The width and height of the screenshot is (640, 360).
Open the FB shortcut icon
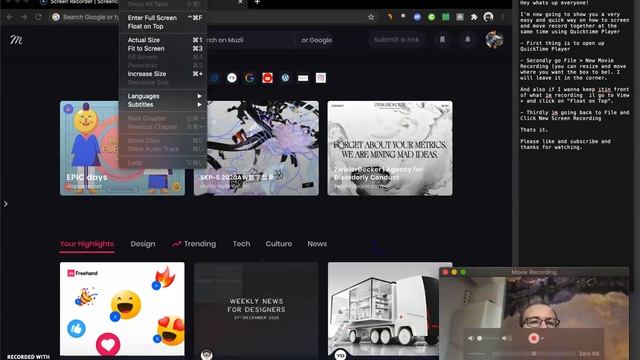tap(232, 78)
